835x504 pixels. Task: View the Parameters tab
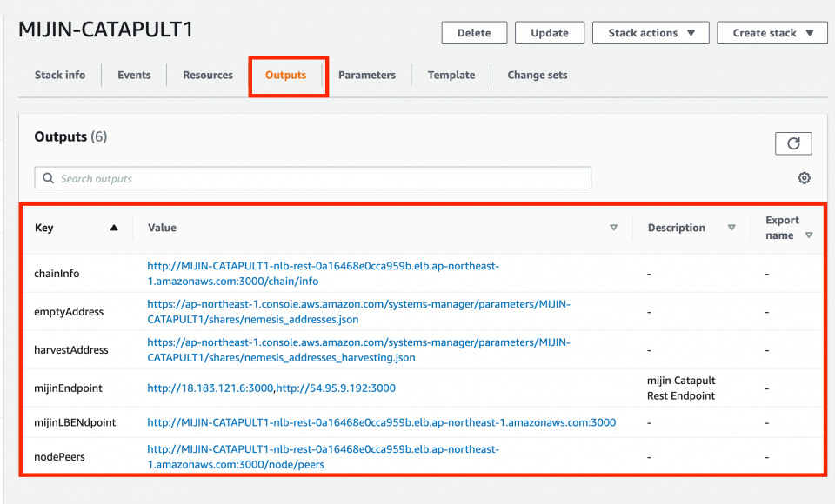point(367,75)
